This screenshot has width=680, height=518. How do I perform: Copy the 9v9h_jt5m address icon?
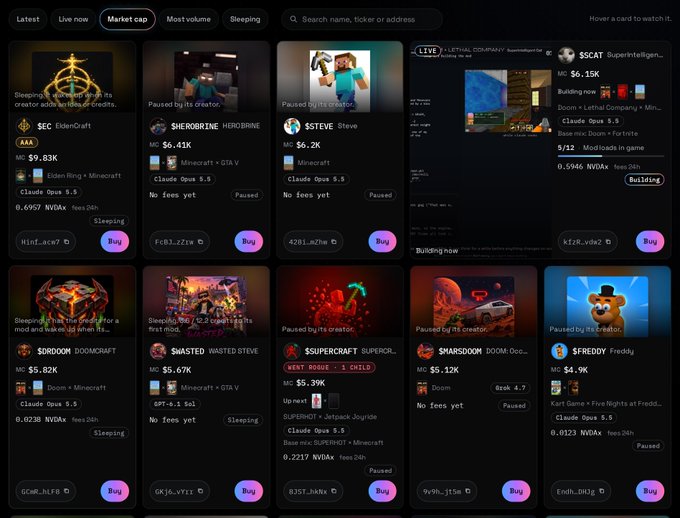click(x=468, y=491)
